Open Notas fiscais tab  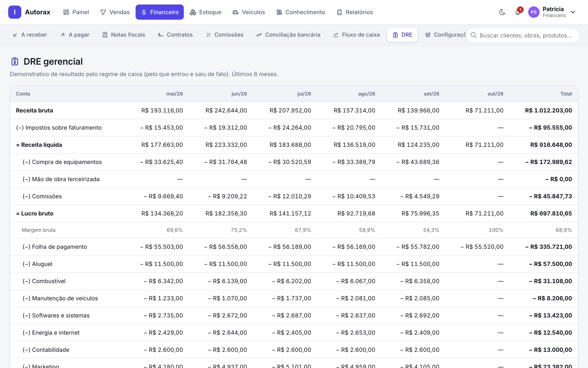pos(123,35)
